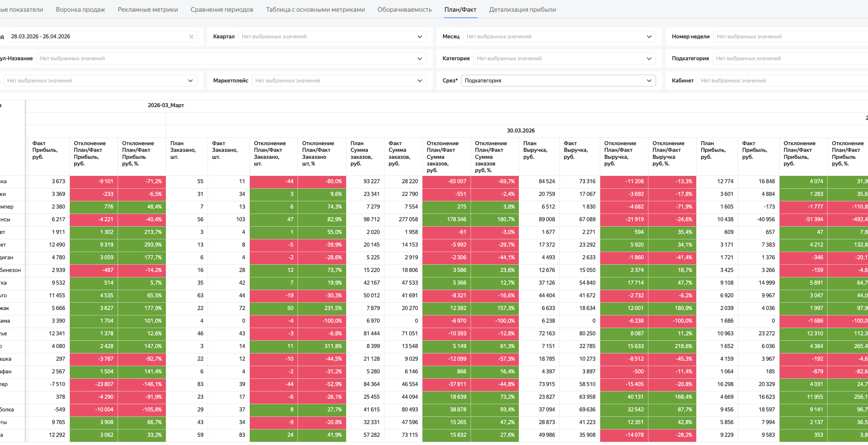Click the red cell -65 007
The width and height of the screenshot is (868, 445).
[x=446, y=182]
